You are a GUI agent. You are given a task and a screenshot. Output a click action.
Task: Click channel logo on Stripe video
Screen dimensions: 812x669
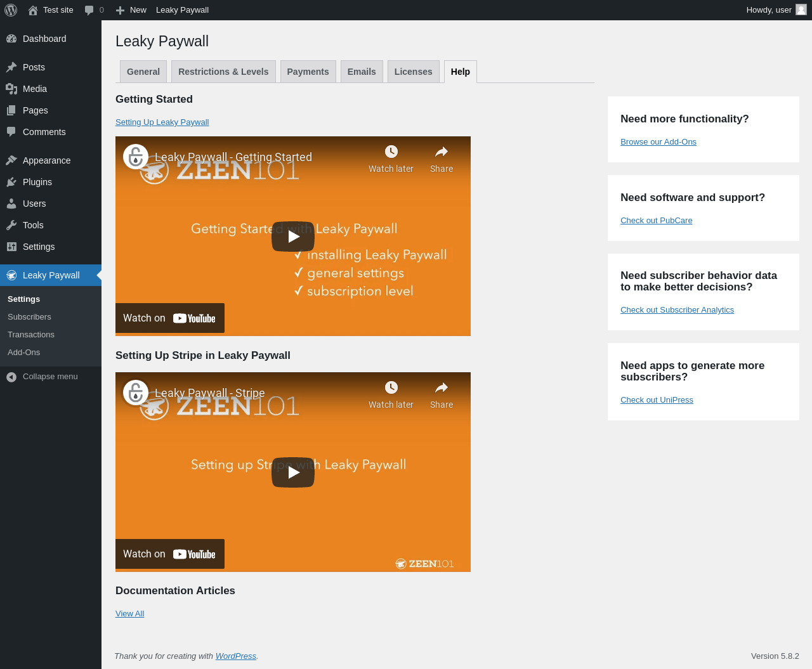[136, 393]
